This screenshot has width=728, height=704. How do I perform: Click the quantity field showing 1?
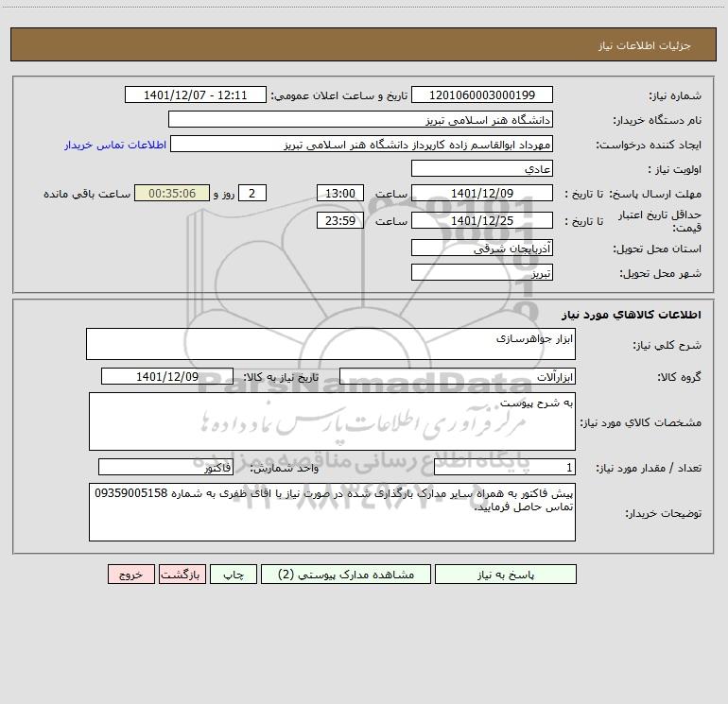[x=505, y=468]
